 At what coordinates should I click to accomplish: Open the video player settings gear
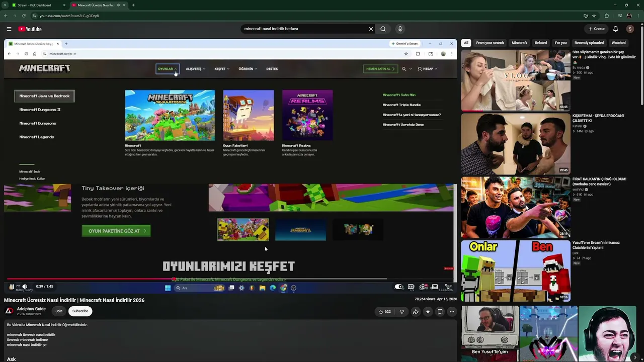[423, 287]
